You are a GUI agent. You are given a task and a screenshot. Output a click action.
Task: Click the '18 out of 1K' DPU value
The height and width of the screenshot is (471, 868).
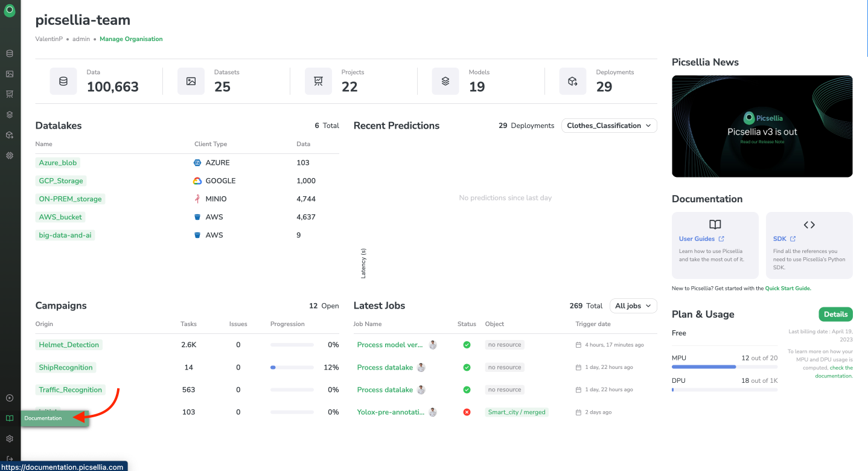(x=759, y=380)
